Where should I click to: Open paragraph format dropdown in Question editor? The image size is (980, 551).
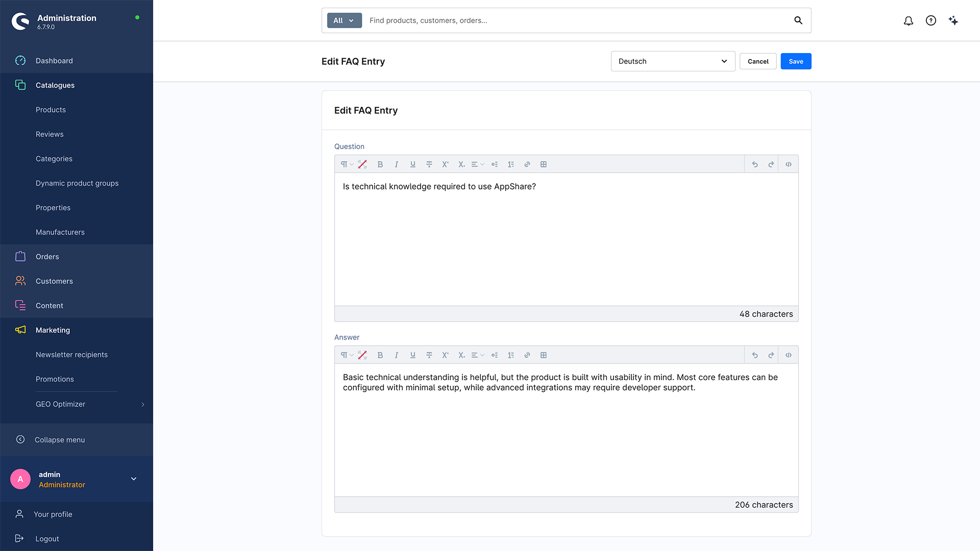point(347,164)
